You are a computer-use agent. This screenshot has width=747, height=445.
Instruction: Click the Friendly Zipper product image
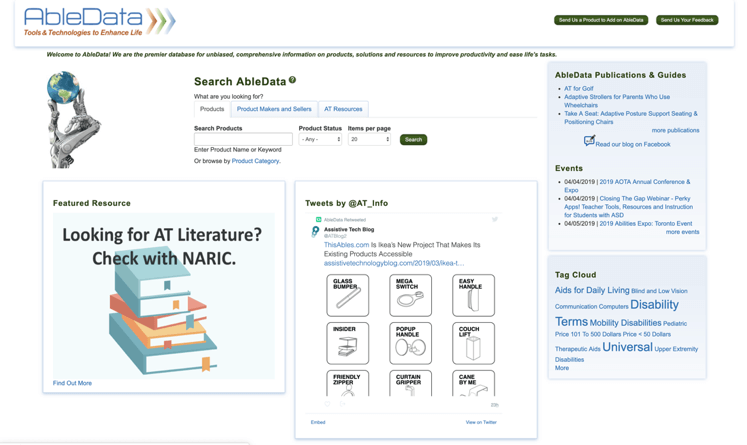[348, 383]
